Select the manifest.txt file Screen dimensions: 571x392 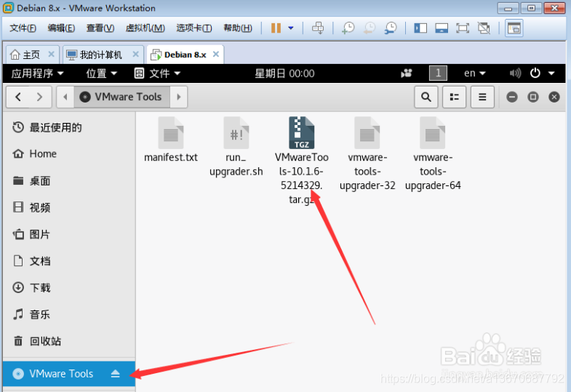(x=171, y=140)
